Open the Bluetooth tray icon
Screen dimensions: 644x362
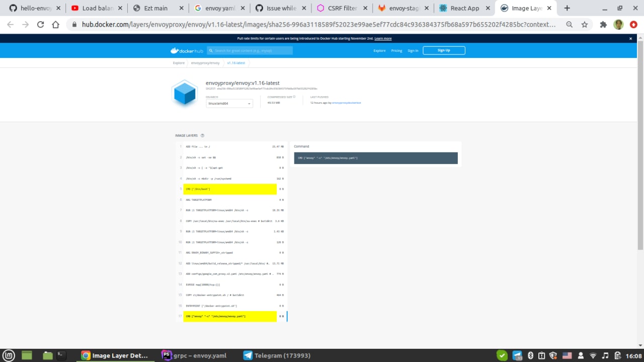(530, 355)
